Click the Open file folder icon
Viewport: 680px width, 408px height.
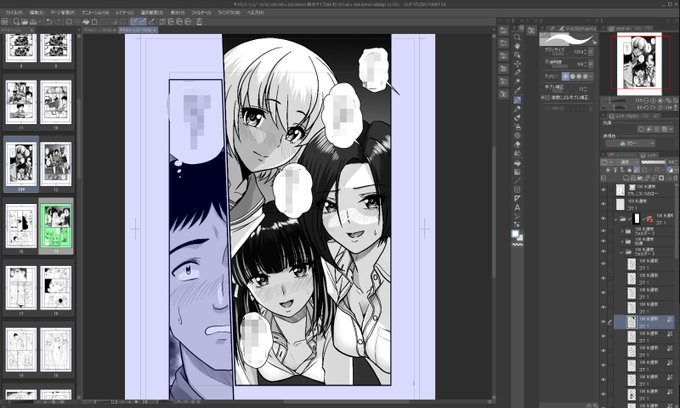[x=24, y=21]
